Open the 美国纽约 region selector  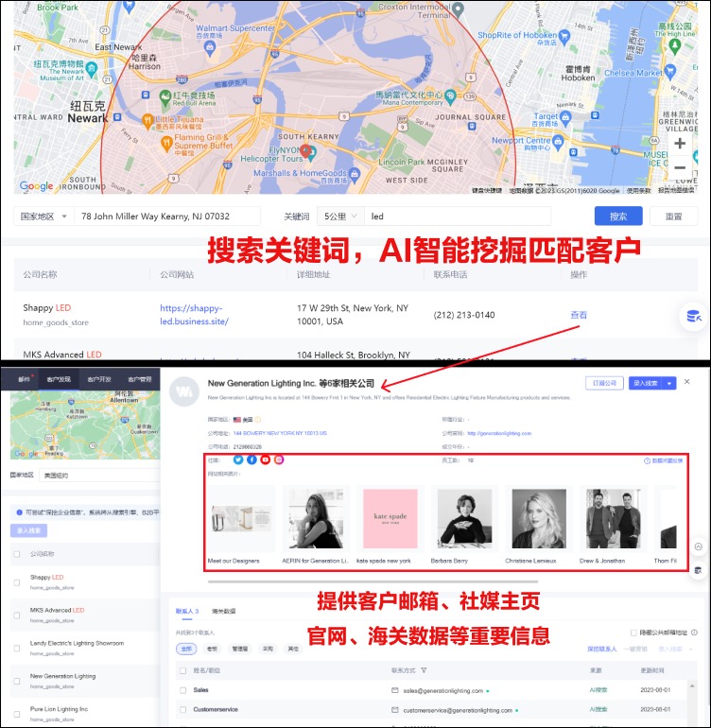[x=100, y=476]
